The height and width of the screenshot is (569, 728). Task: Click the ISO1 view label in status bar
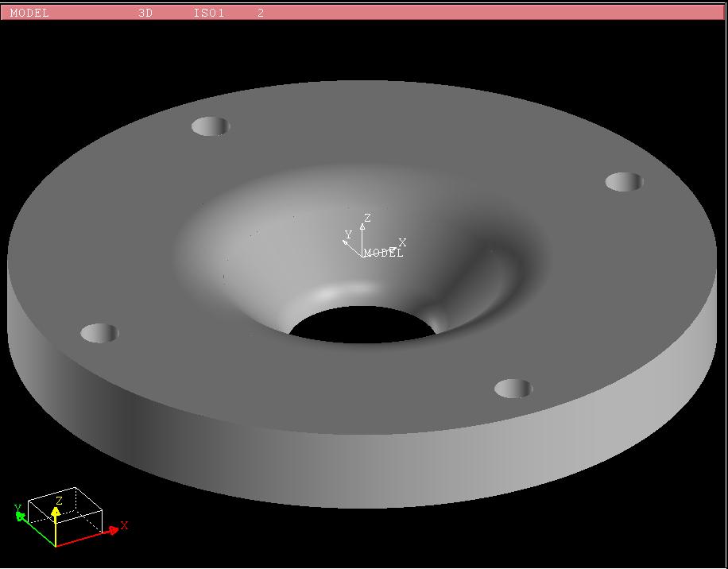(x=209, y=13)
